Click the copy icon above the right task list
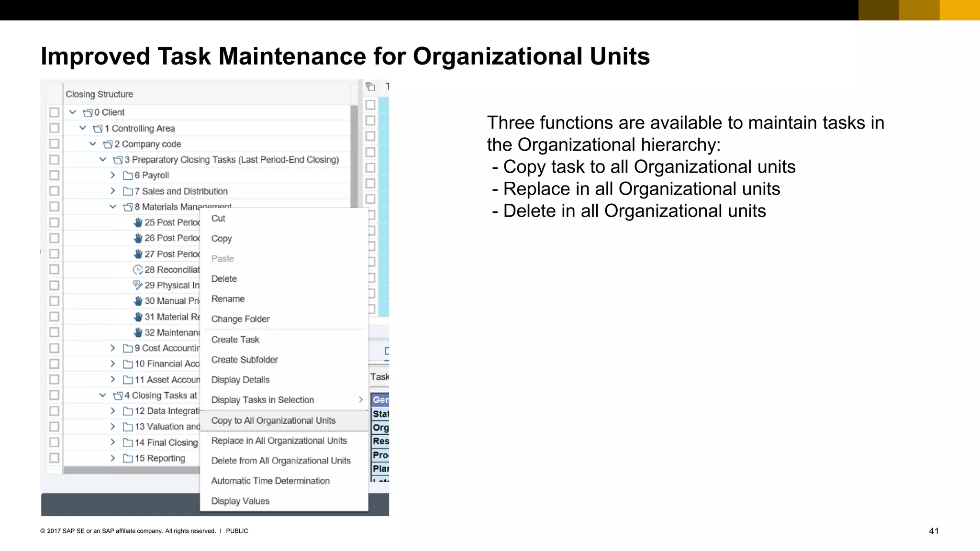The width and height of the screenshot is (980, 551). coord(370,87)
